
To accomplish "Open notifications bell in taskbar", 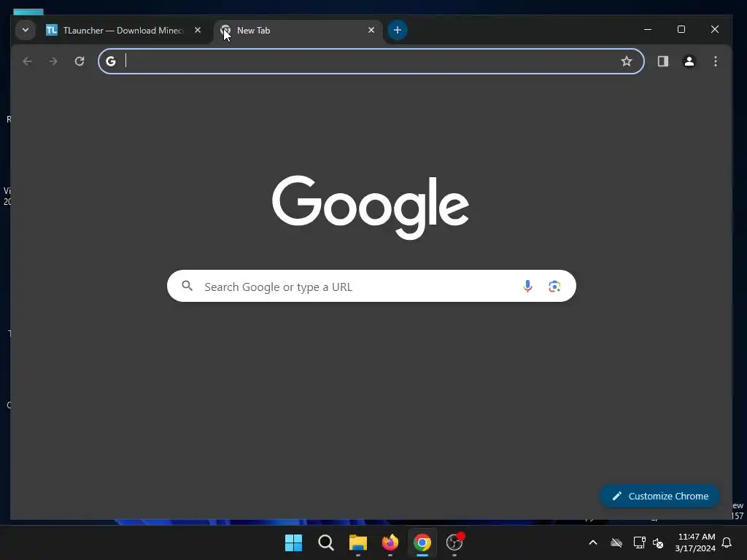I will (x=727, y=542).
